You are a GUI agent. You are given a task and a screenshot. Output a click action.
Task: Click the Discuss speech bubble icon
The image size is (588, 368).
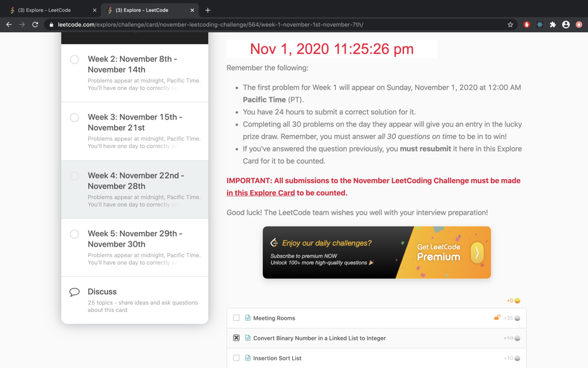75,292
